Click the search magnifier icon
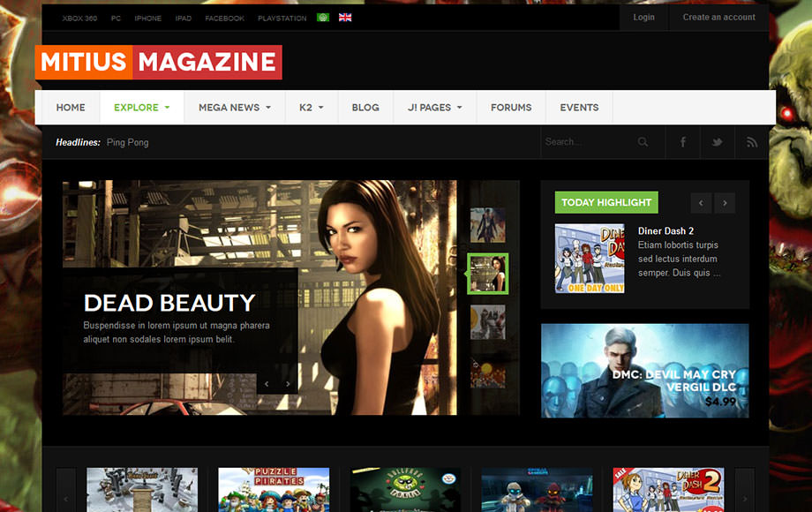This screenshot has height=512, width=812. (x=643, y=142)
